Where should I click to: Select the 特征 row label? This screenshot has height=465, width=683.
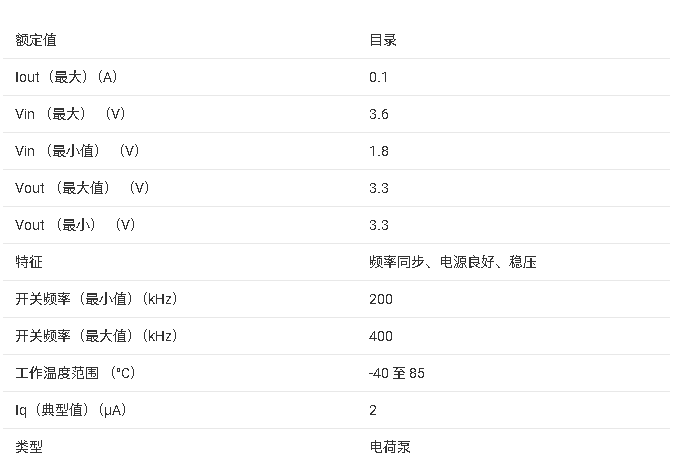click(x=29, y=262)
